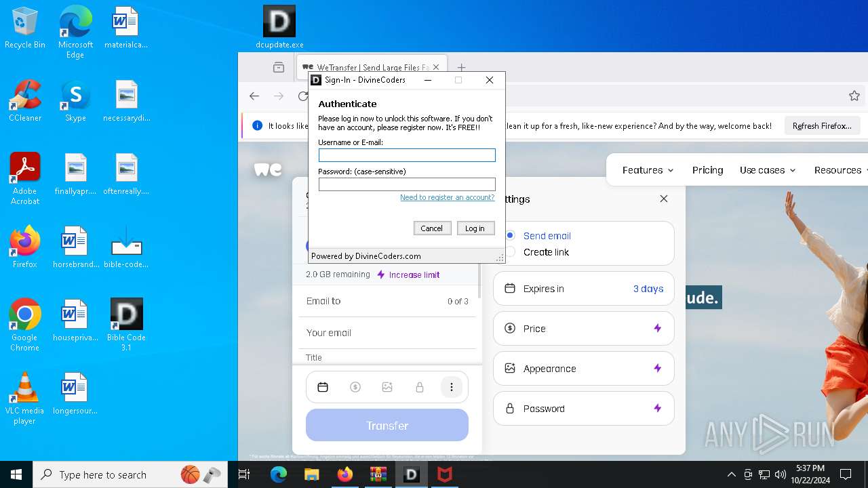868x488 pixels.
Task: Open the three-dot more options button
Action: pos(452,387)
